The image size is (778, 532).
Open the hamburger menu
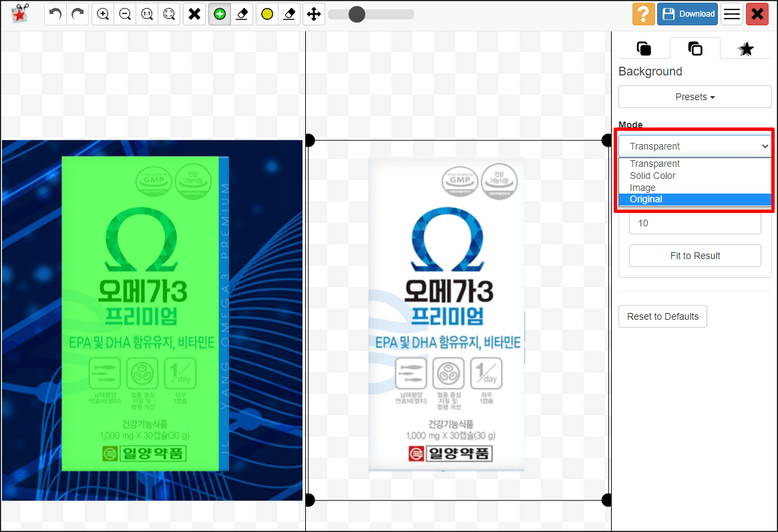(732, 14)
